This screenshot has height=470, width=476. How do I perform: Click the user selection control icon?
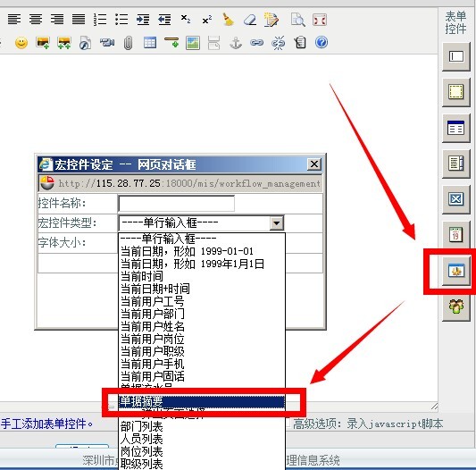tap(456, 306)
